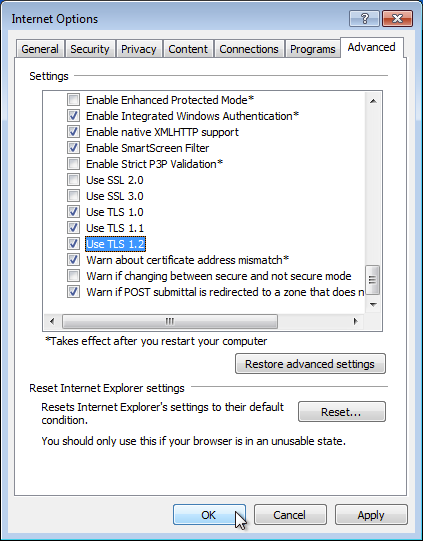Go to the Connections tab
423x541 pixels.
tap(249, 49)
